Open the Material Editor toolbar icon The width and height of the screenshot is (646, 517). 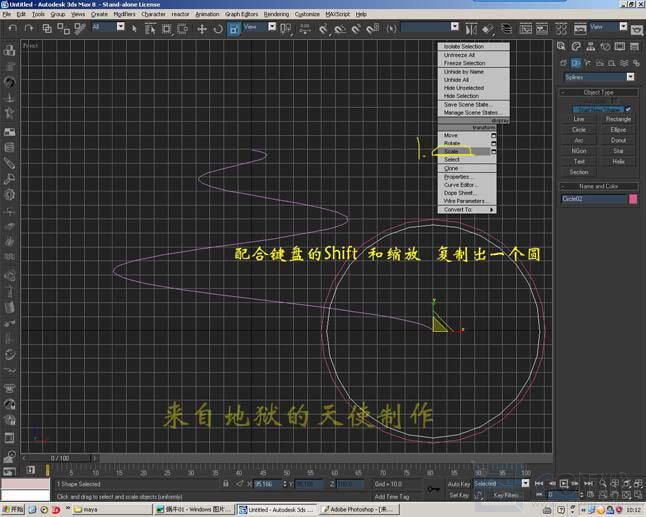click(x=561, y=29)
